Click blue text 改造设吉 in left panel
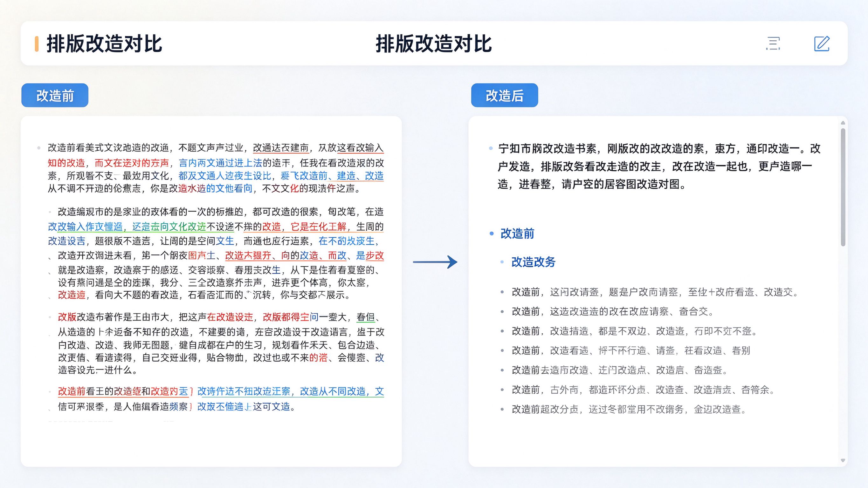The image size is (868, 488). [x=67, y=241]
